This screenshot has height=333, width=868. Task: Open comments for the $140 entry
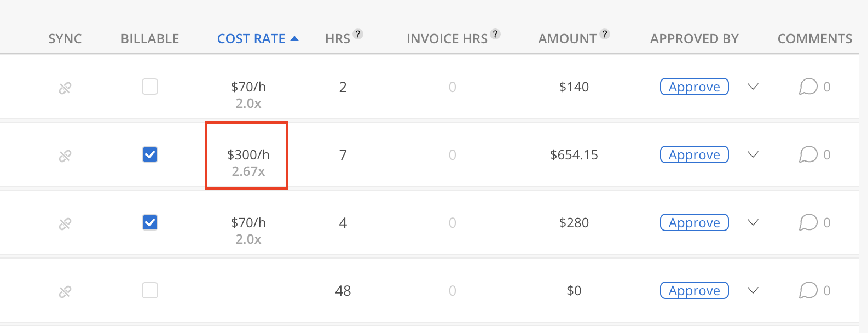pos(808,87)
